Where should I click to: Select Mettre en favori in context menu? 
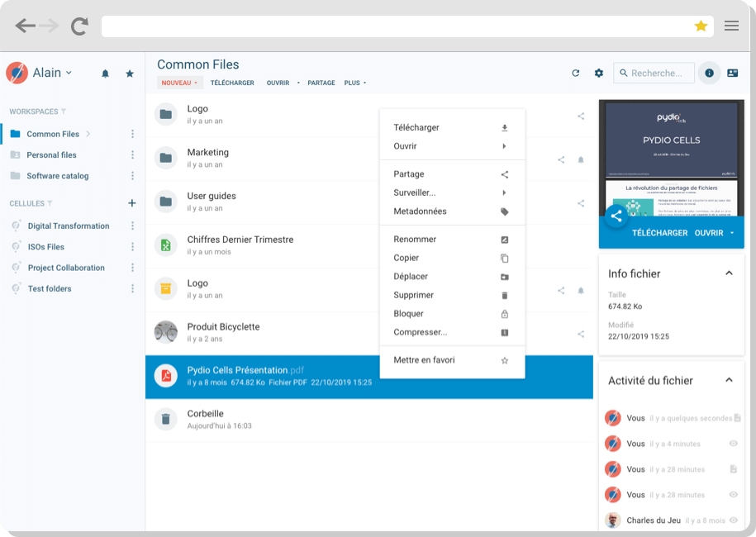(x=452, y=360)
